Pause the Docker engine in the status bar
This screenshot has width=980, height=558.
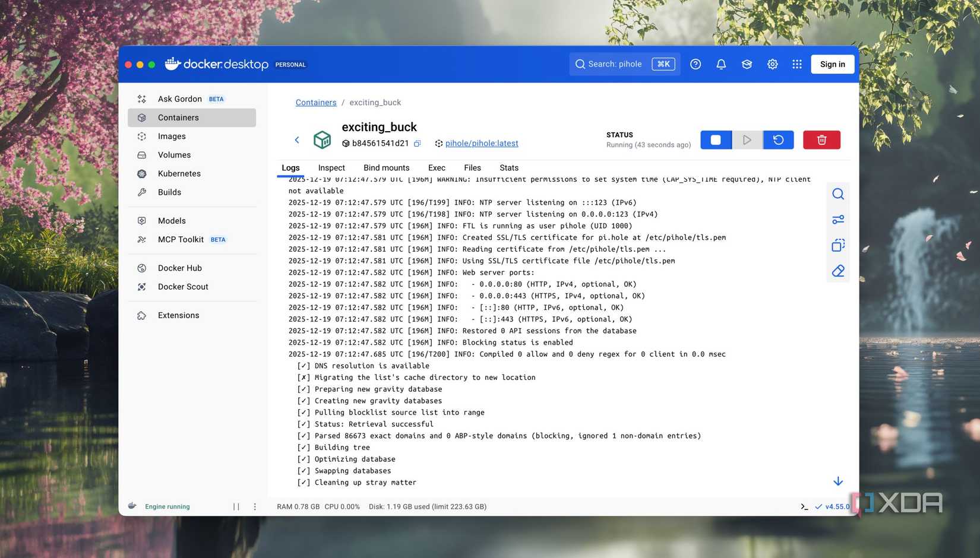236,506
